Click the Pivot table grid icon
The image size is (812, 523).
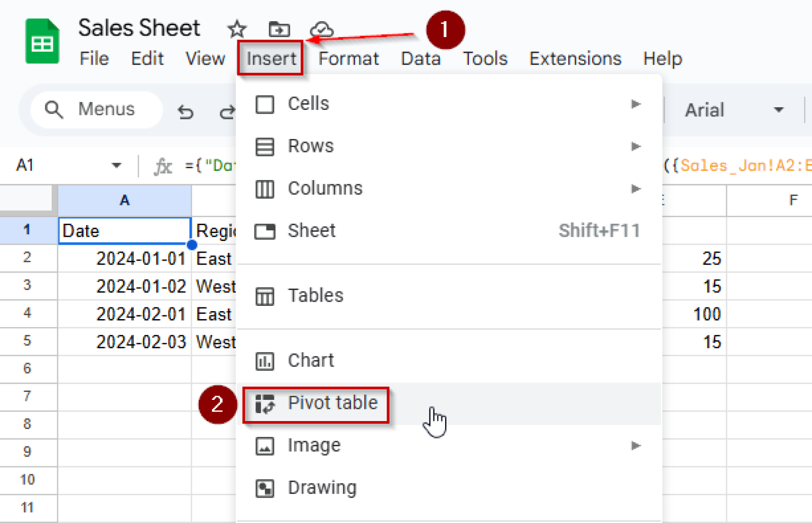click(x=265, y=403)
